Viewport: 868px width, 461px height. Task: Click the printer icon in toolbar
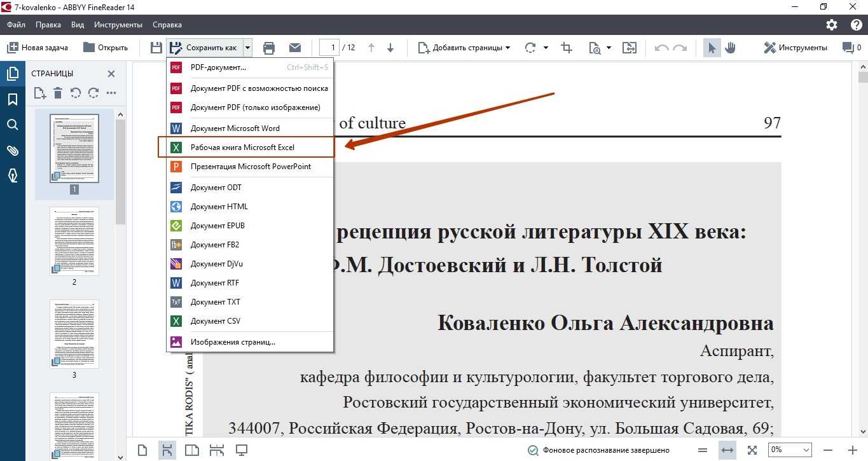pyautogui.click(x=269, y=48)
